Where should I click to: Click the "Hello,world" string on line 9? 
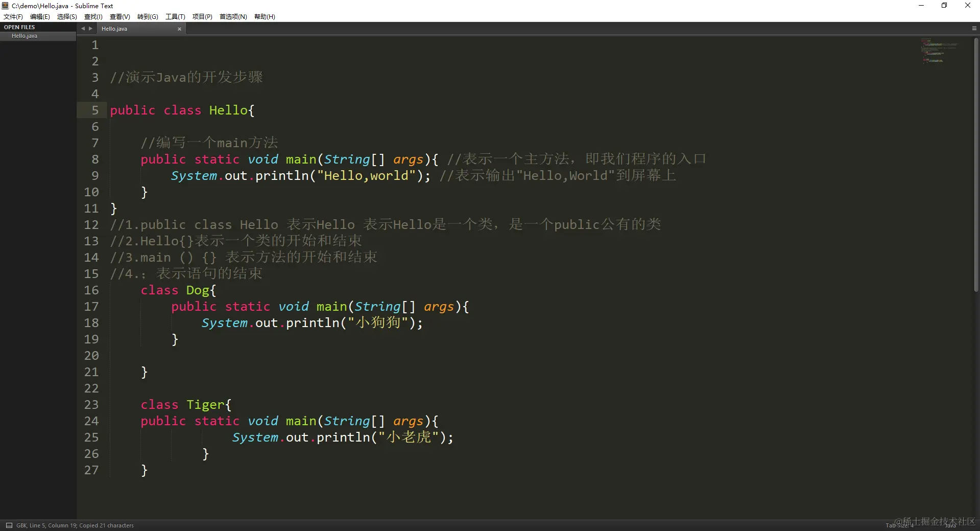pos(366,176)
